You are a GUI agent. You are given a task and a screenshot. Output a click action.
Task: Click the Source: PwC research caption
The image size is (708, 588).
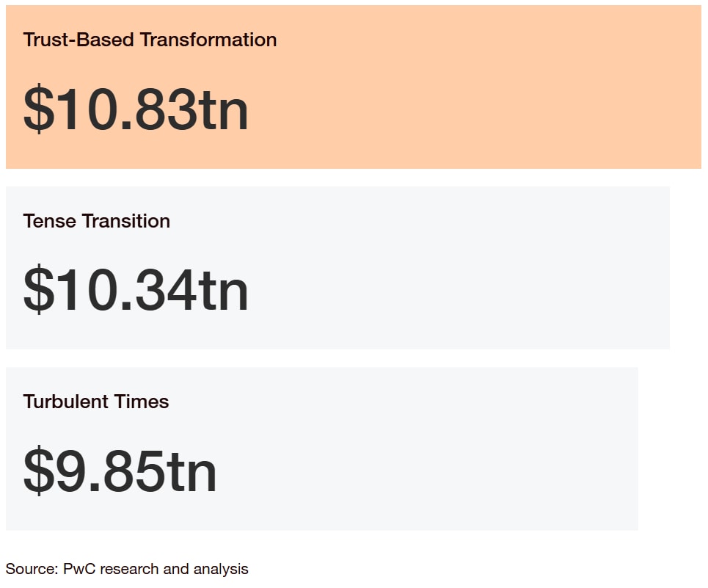click(x=127, y=569)
